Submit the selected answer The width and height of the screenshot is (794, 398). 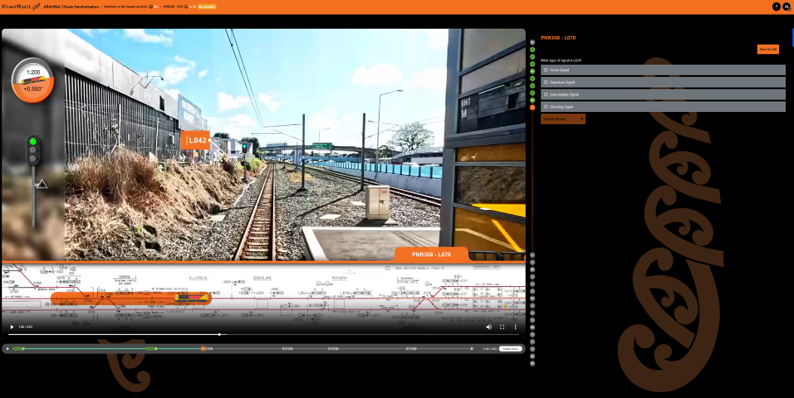pos(563,119)
